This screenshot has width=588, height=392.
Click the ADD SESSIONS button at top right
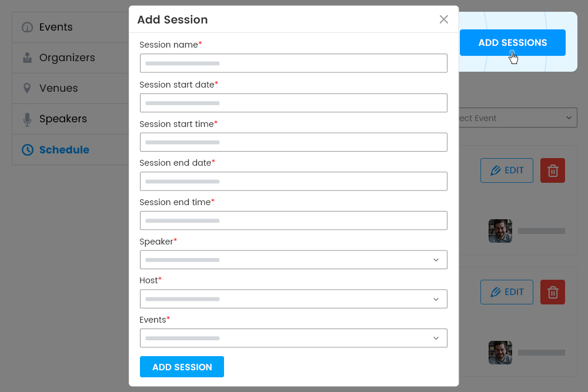click(513, 42)
